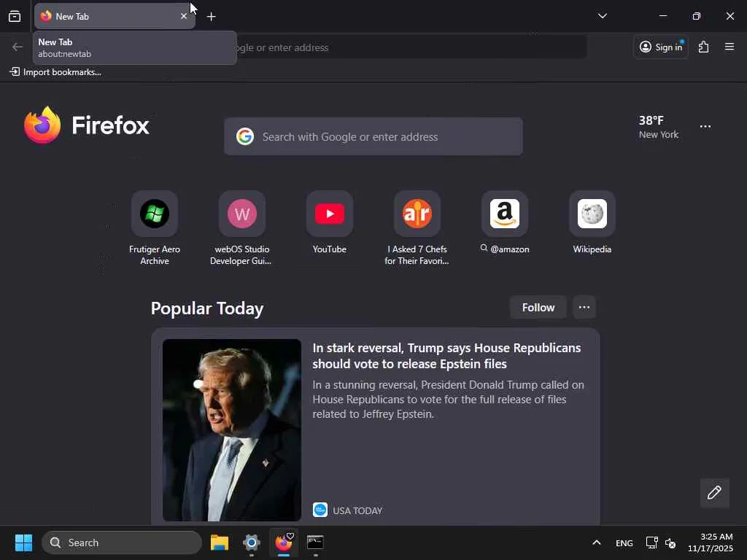Open weather widget options menu

pyautogui.click(x=705, y=127)
